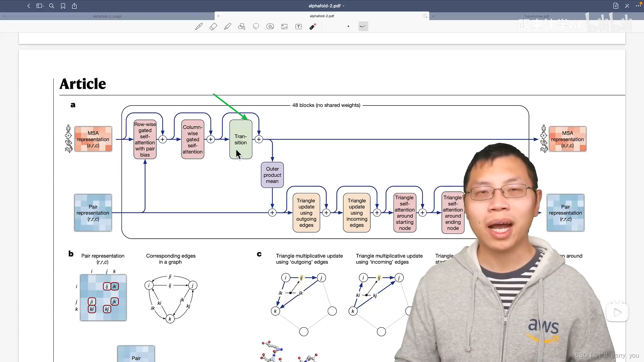Viewport: 644px width, 362px height.
Task: Open the more options menu
Action: click(x=638, y=6)
